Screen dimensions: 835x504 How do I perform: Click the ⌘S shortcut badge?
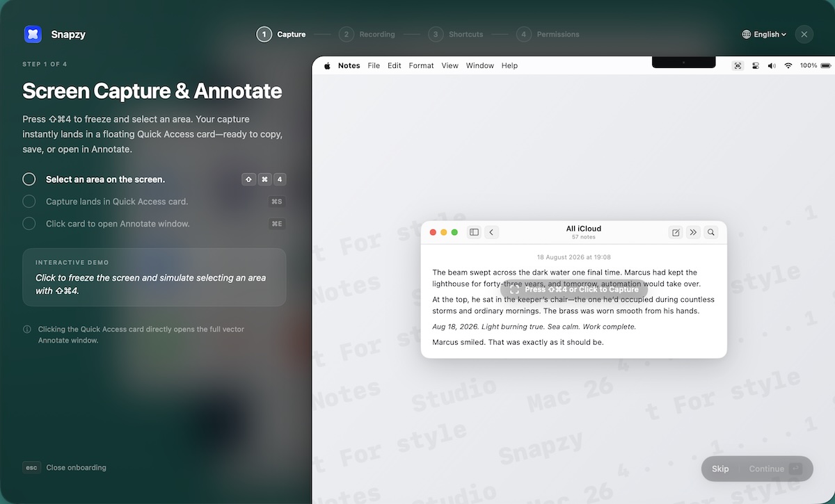point(277,202)
